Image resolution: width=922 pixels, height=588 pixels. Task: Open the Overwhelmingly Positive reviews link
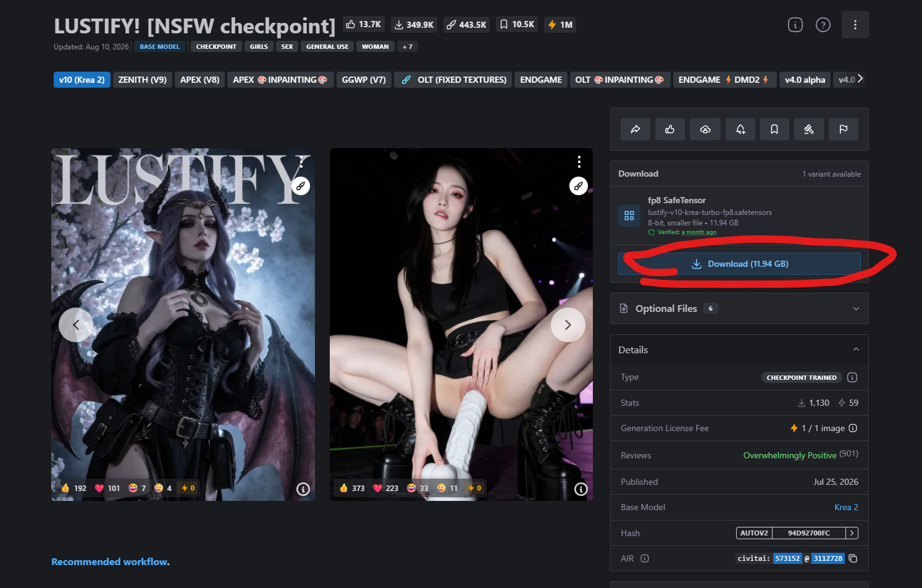[x=790, y=455]
